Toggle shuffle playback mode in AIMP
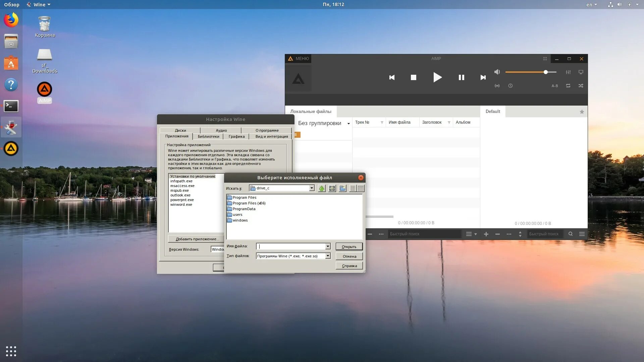 [581, 86]
